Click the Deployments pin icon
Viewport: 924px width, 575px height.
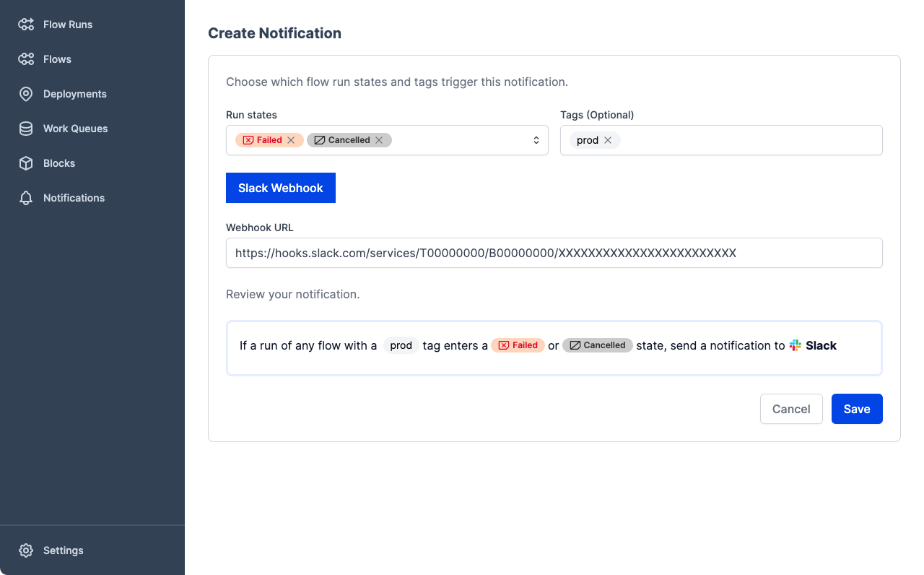tap(26, 94)
